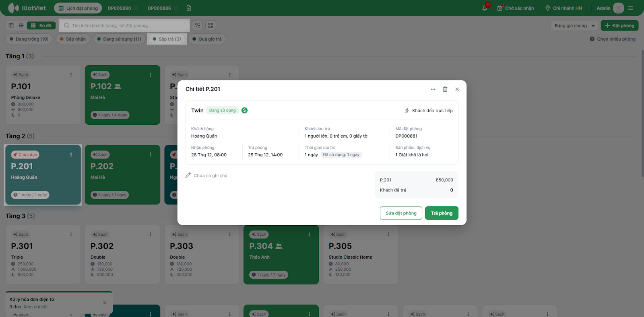644x317 pixels.
Task: Open the Chi nhánh HN branch selector
Action: tap(563, 8)
